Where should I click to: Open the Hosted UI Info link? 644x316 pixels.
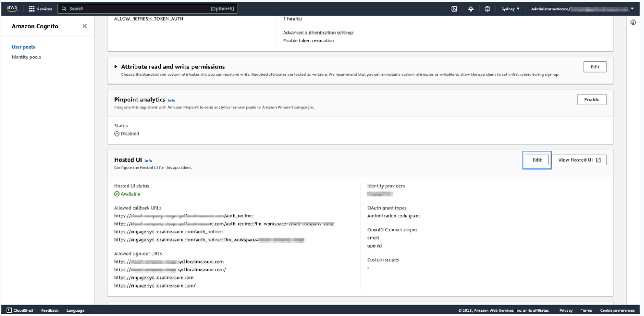point(148,160)
